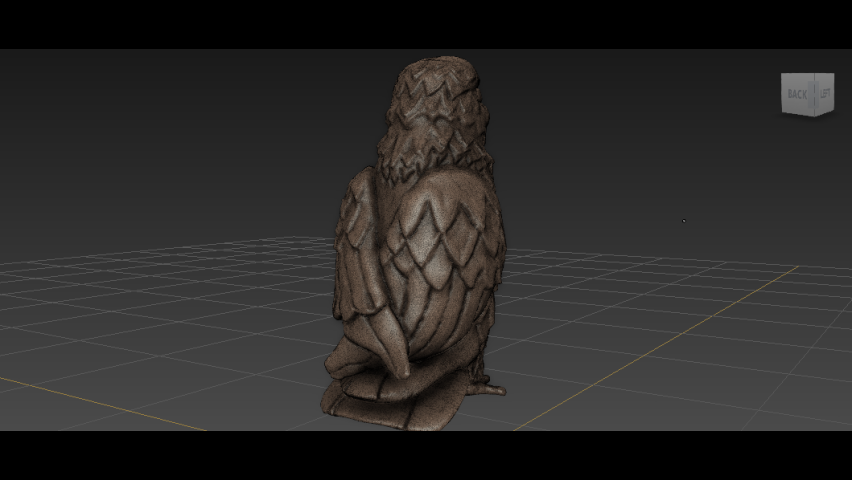
Task: Click the BACK face of the ViewCube
Action: [798, 95]
